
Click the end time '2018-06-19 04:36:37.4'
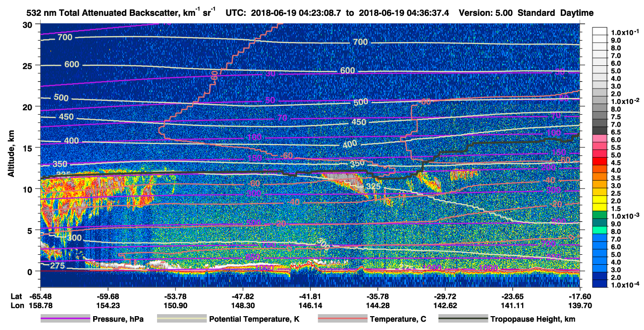pos(404,13)
